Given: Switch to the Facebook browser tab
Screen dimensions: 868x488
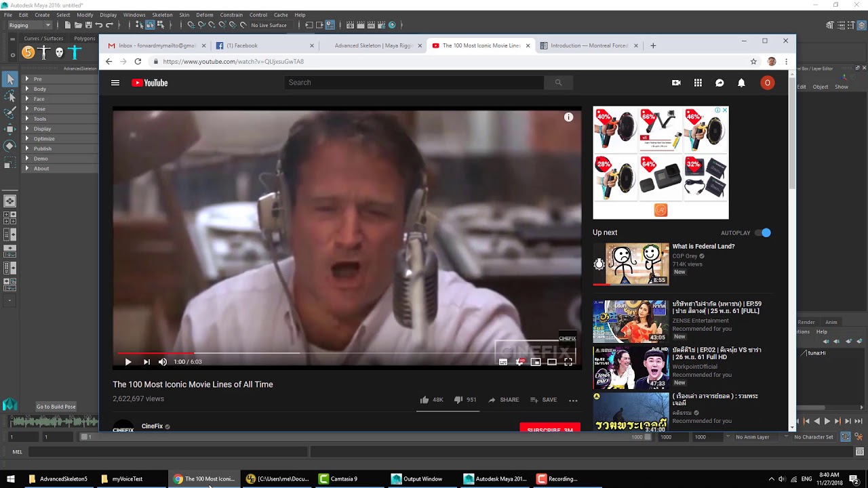Looking at the screenshot, I should pos(266,46).
